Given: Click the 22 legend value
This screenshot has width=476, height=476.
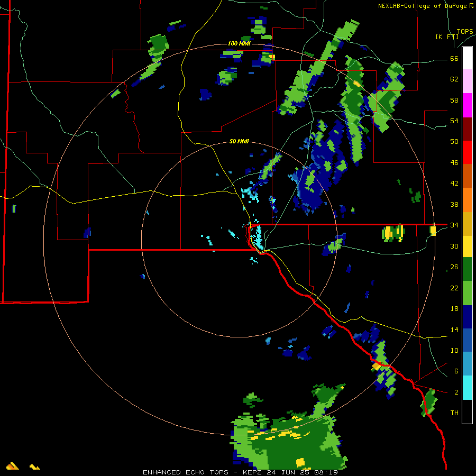Looking at the screenshot, I should point(454,288).
